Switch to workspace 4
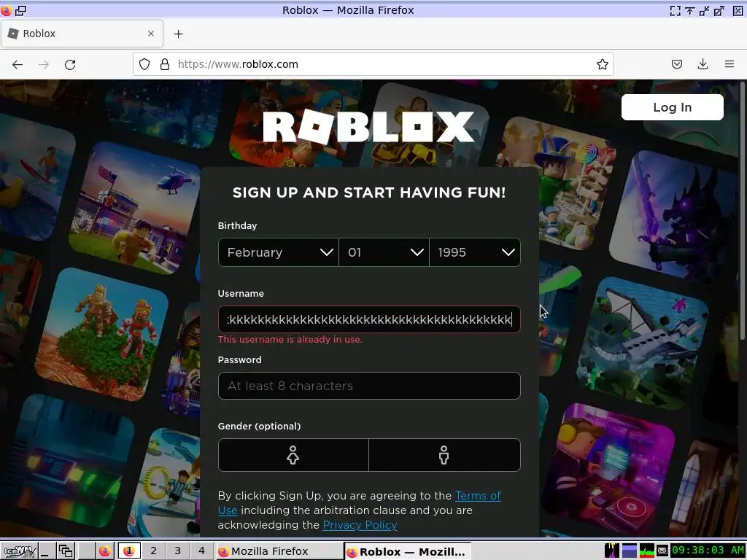This screenshot has height=560, width=747. pos(201,551)
